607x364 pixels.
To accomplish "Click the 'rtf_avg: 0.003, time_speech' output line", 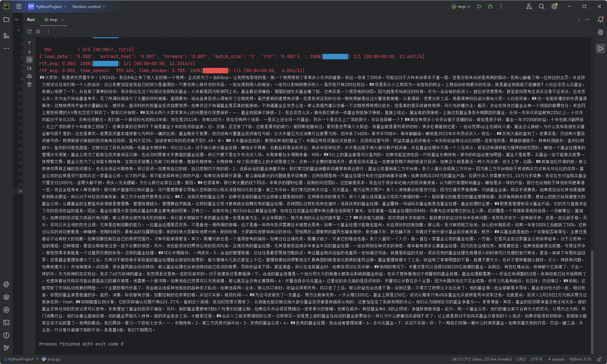I will coord(172,70).
